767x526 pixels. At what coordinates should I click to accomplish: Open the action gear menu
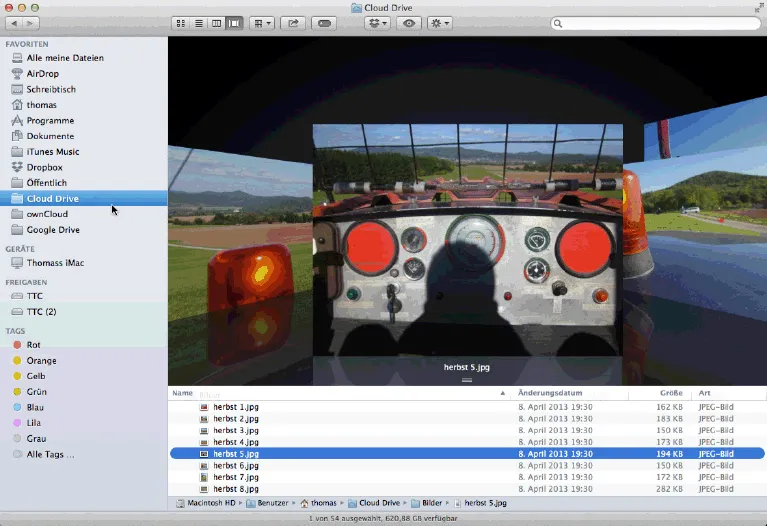[x=439, y=23]
